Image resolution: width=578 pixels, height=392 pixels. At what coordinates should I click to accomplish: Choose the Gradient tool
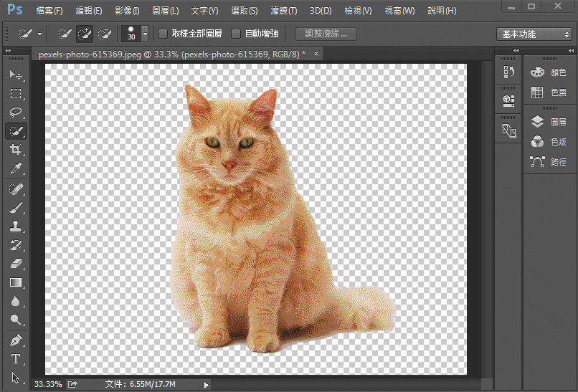(x=16, y=282)
